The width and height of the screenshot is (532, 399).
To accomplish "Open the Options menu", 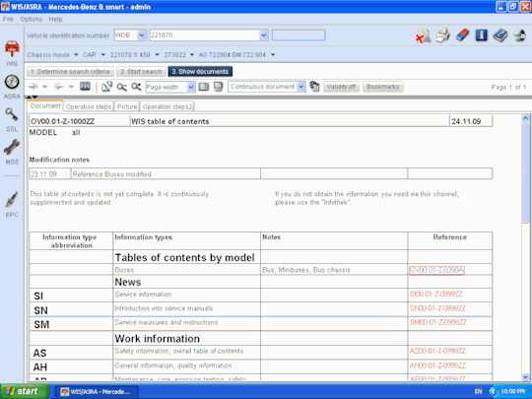I will (32, 20).
